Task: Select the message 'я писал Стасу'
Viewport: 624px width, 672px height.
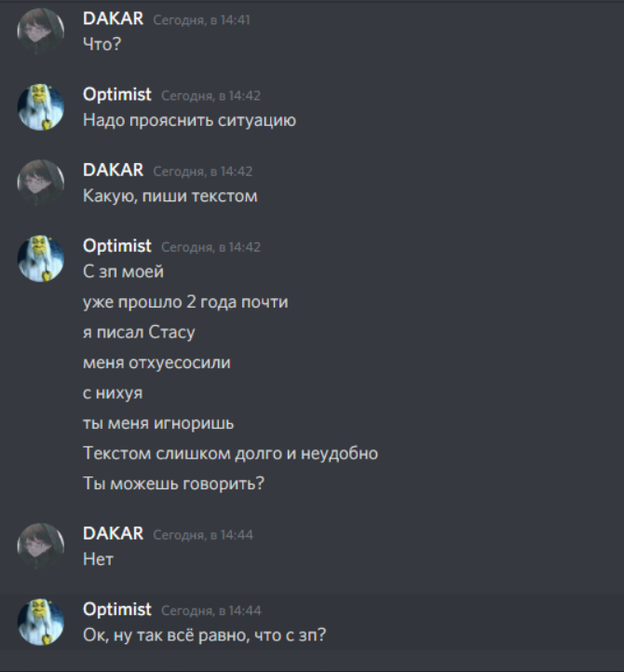Action: click(x=139, y=333)
